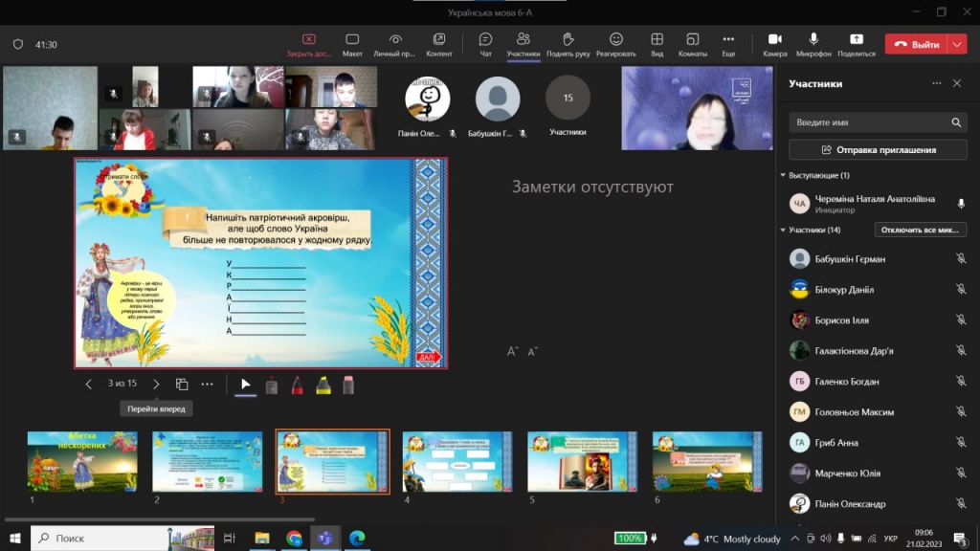Open Microsoft Teams from the taskbar

(x=325, y=538)
